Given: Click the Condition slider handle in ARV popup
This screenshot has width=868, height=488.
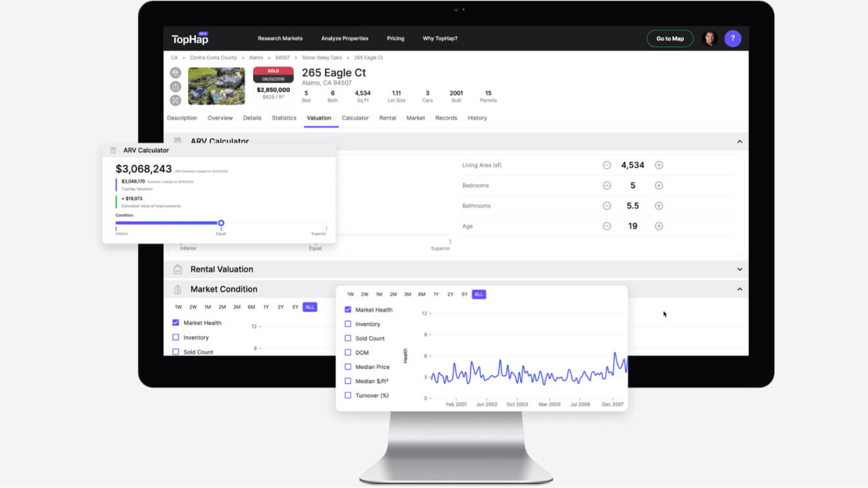Looking at the screenshot, I should coord(221,223).
